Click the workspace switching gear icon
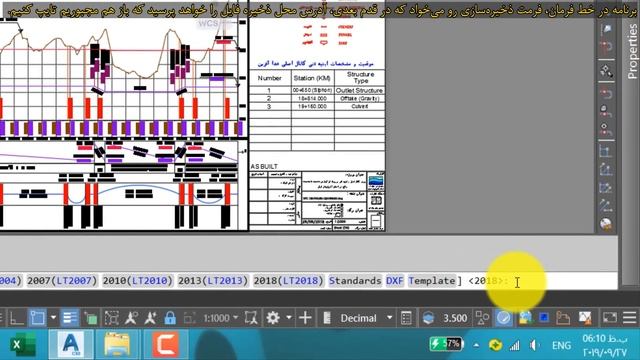This screenshot has width=640, height=360. pyautogui.click(x=273, y=318)
